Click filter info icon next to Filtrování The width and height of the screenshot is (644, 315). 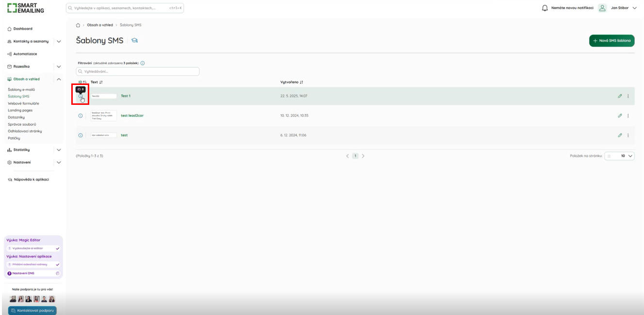coord(143,63)
